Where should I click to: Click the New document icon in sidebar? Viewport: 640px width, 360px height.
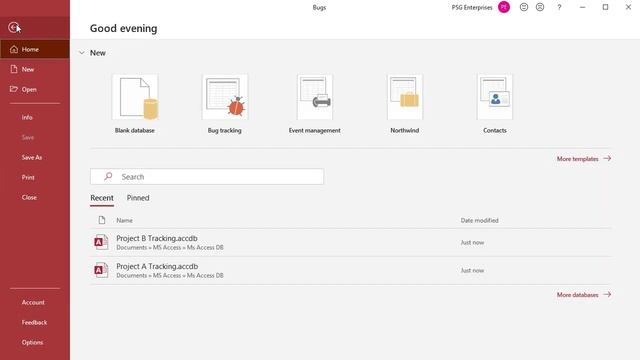coord(14,69)
